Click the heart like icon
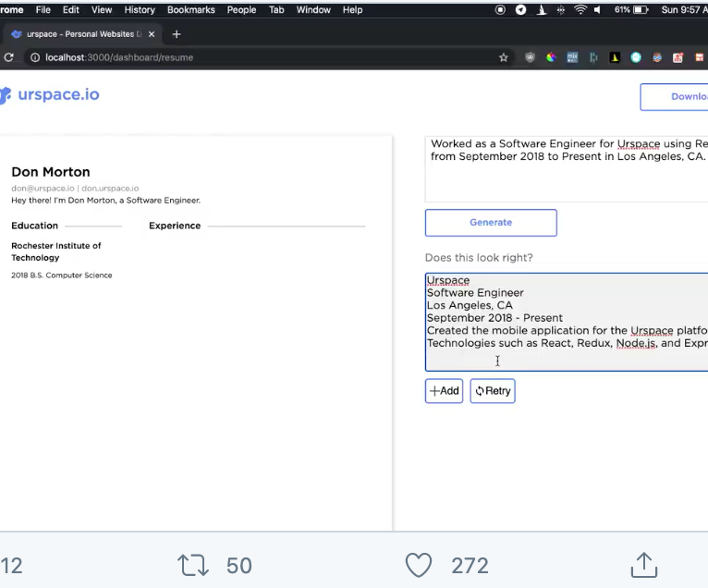The width and height of the screenshot is (708, 588). tap(419, 565)
